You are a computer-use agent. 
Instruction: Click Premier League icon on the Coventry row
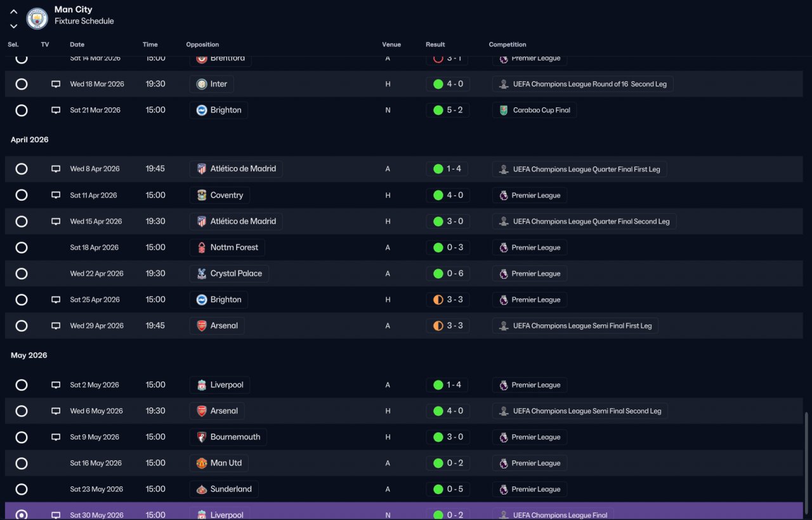click(504, 195)
